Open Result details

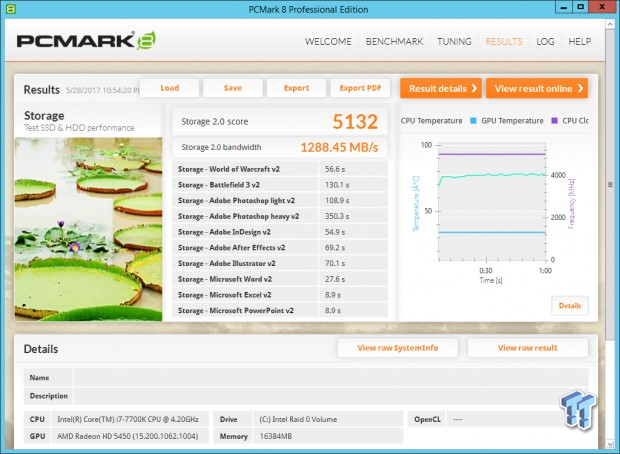tap(441, 88)
